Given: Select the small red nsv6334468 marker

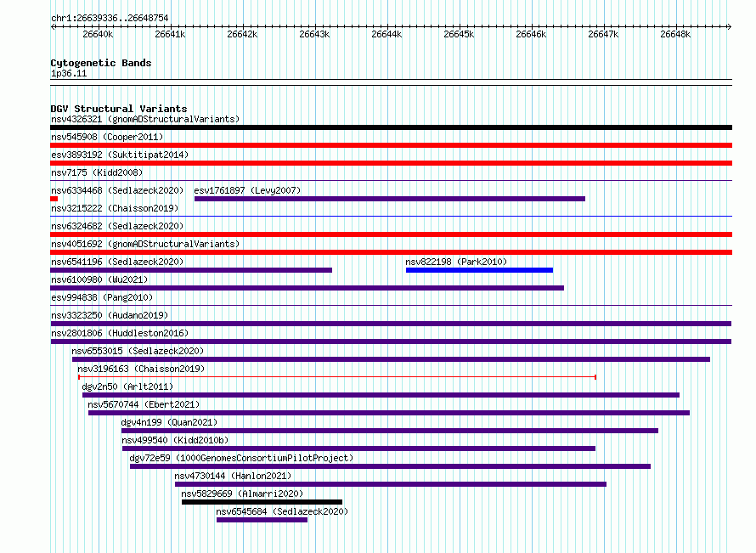Looking at the screenshot, I should click(x=54, y=199).
